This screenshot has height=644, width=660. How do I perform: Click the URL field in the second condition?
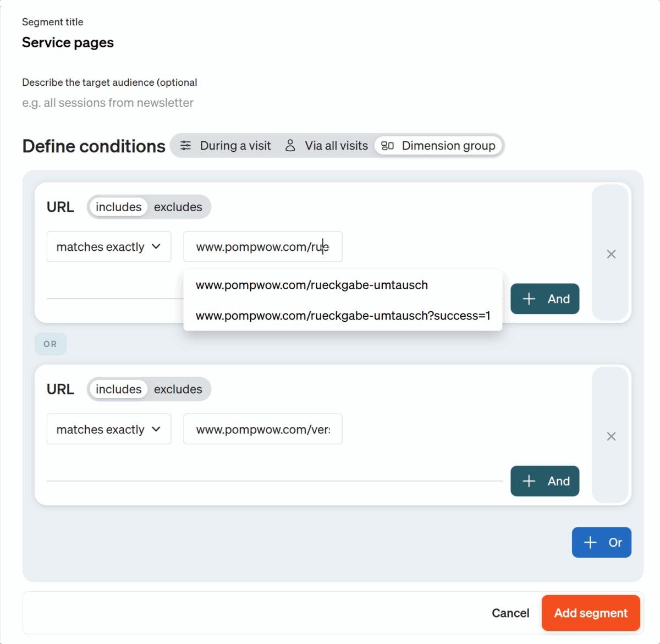(x=262, y=429)
